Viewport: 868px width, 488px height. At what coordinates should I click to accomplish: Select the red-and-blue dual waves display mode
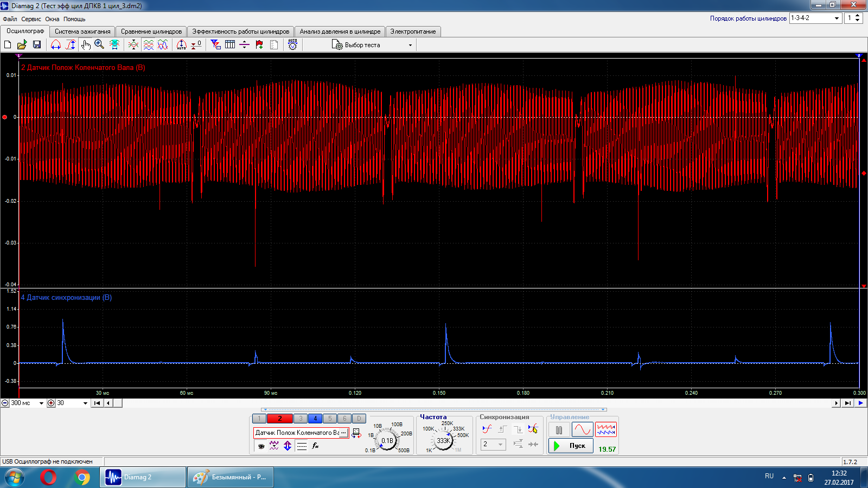(x=606, y=430)
